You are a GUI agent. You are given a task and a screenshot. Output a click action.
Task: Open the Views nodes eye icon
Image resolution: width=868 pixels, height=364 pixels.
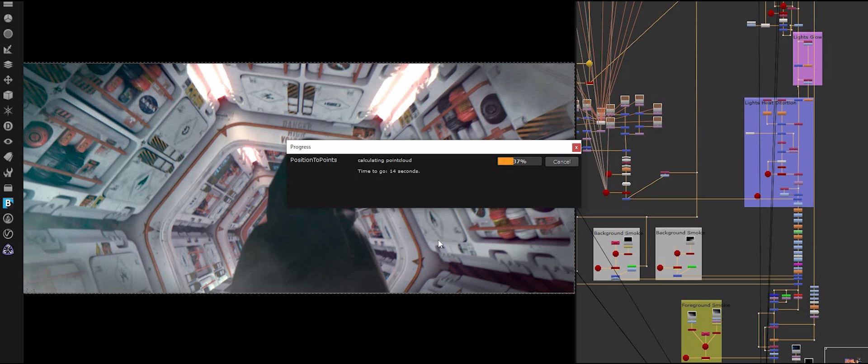8,141
